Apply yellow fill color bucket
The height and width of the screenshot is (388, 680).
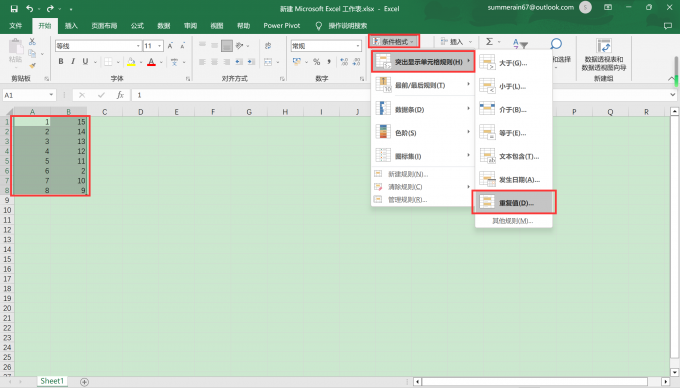[x=131, y=62]
